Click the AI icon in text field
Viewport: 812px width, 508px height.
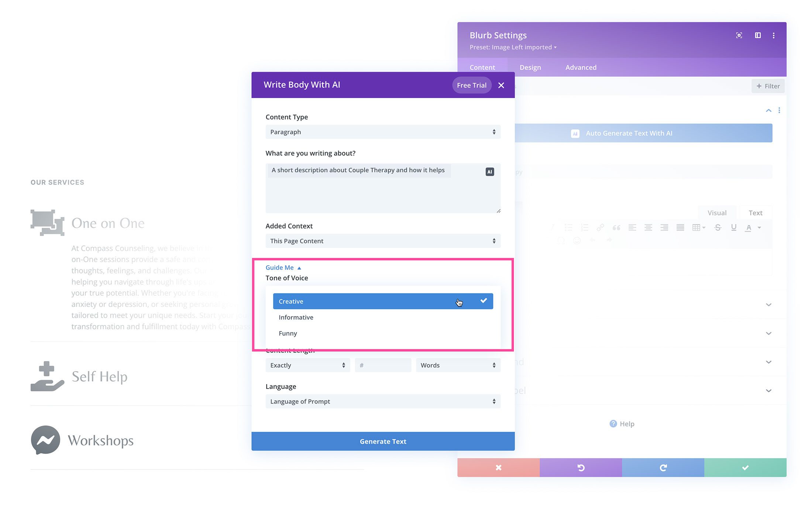point(489,172)
